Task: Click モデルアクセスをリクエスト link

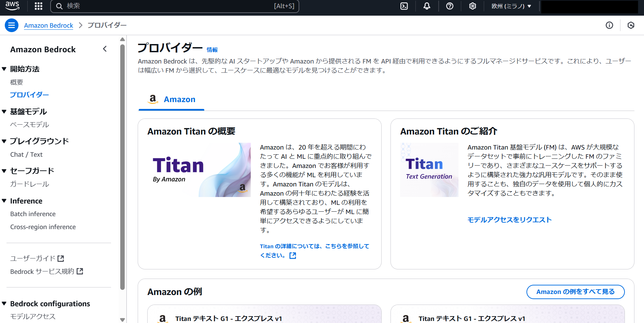Action: (x=510, y=220)
